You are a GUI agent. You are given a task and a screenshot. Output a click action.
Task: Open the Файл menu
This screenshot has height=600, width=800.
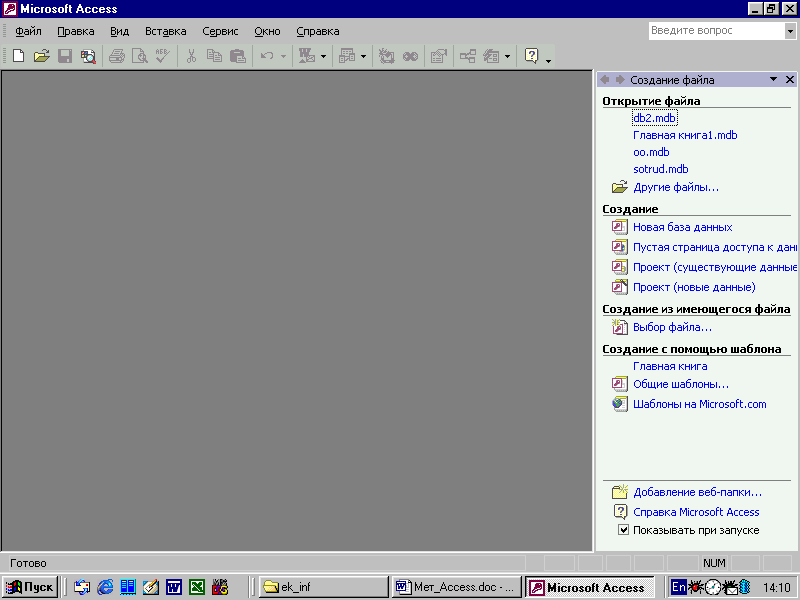(28, 31)
